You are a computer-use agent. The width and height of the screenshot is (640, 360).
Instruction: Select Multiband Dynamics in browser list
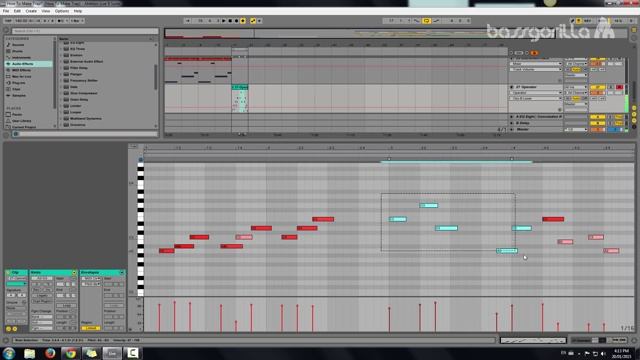tap(86, 118)
